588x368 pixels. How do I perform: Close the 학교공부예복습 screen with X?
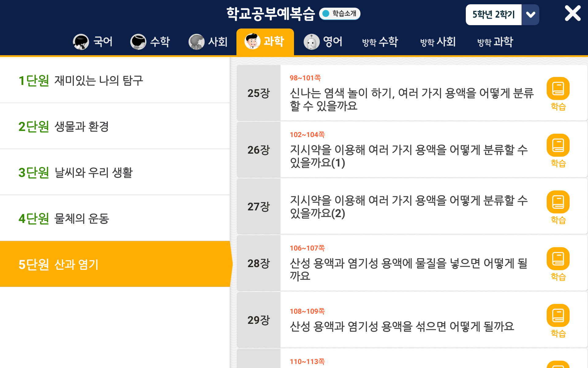pyautogui.click(x=572, y=13)
